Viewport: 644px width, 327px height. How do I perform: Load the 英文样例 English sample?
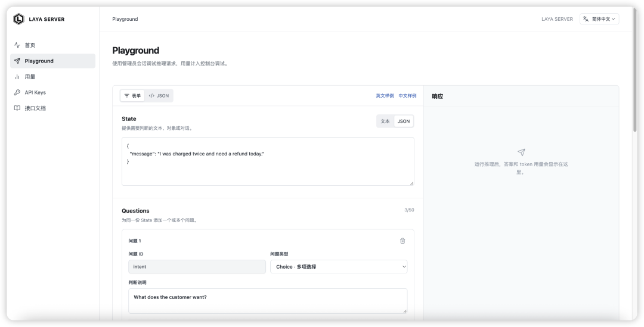[x=385, y=95]
